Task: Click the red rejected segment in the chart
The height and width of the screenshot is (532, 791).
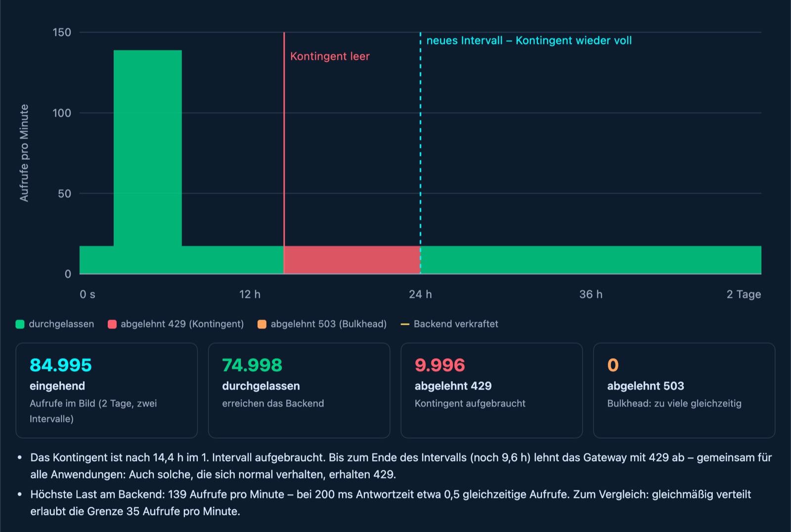Action: coord(352,260)
